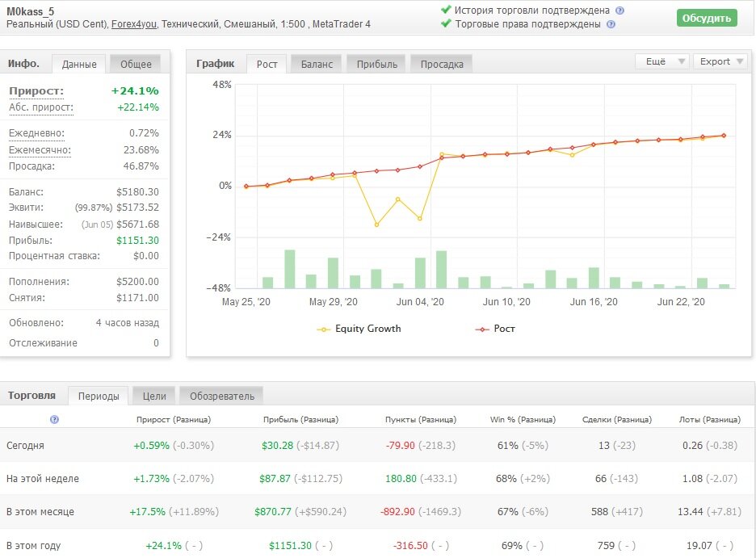Switch to the Данные tab

pos(79,64)
